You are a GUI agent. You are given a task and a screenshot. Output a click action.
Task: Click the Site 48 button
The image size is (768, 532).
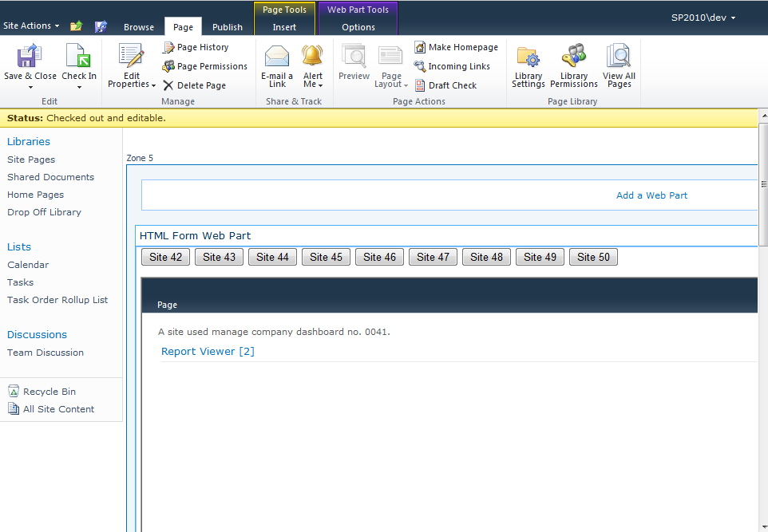(486, 257)
